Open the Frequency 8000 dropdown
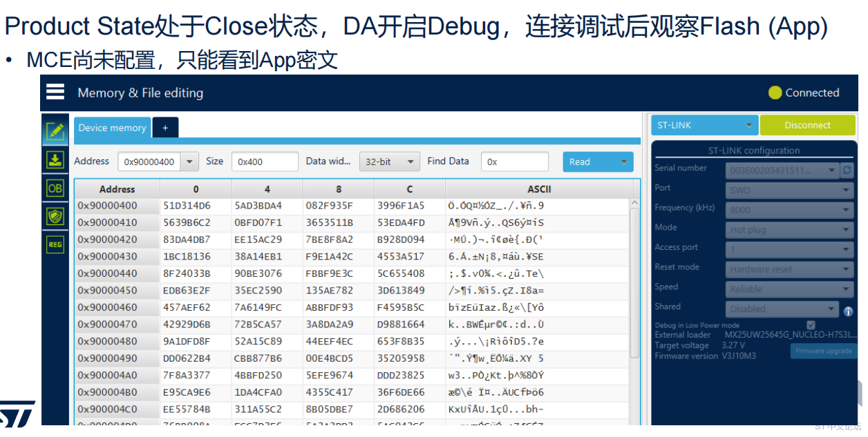Image resolution: width=868 pixels, height=437 pixels. (790, 210)
